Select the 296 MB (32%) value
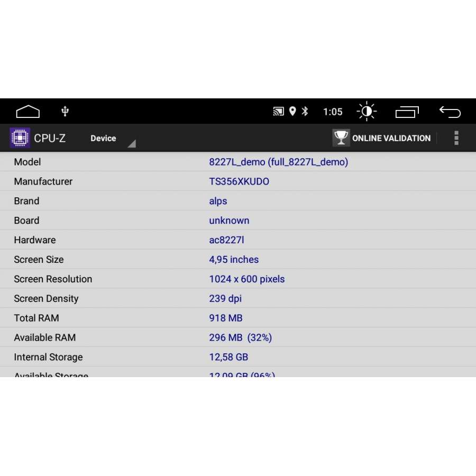 (x=241, y=337)
